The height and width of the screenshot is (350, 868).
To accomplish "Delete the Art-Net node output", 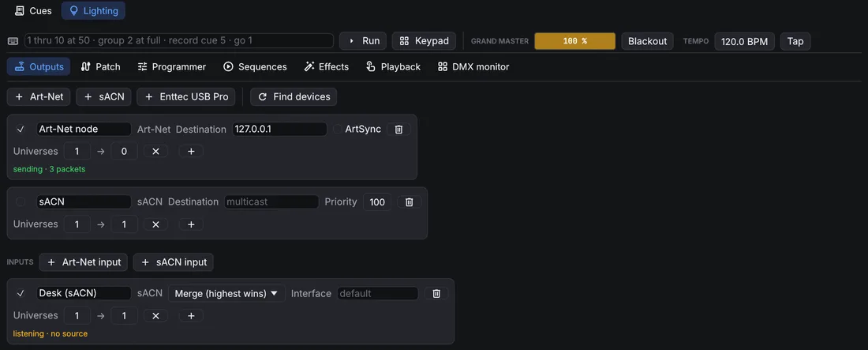I will 398,130.
